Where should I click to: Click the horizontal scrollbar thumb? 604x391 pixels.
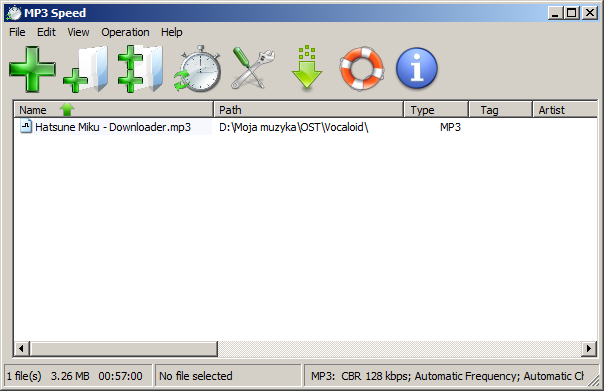pyautogui.click(x=124, y=349)
